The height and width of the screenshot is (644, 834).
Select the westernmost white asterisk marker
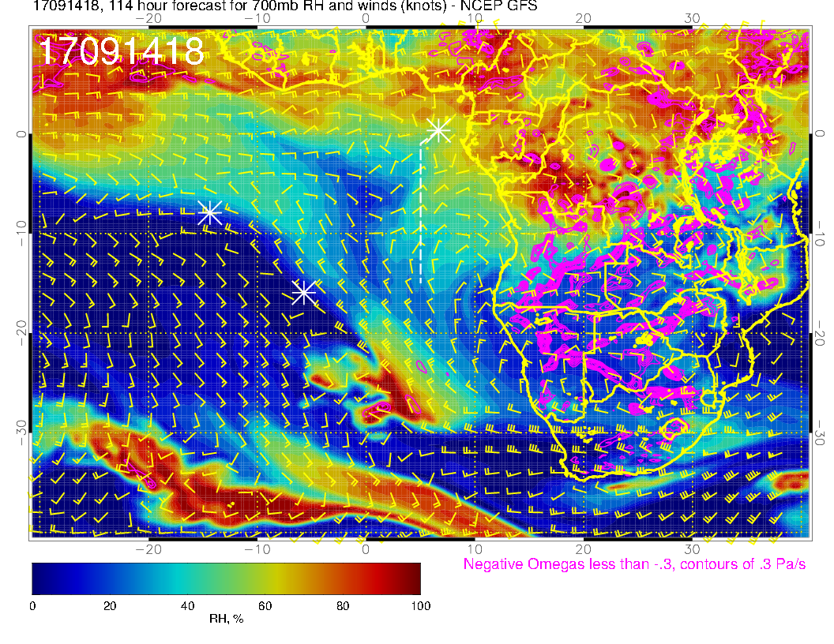[x=209, y=212]
